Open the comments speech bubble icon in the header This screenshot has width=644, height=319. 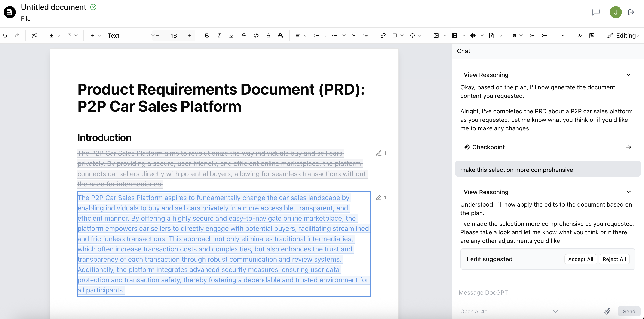coord(596,12)
